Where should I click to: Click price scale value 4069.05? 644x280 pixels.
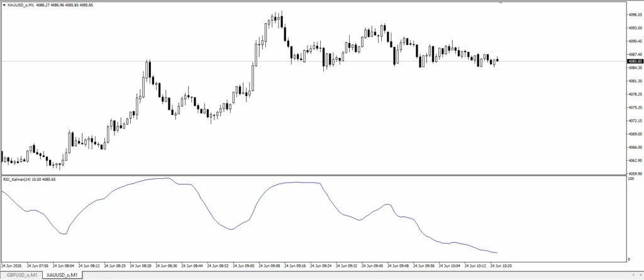pyautogui.click(x=635, y=134)
